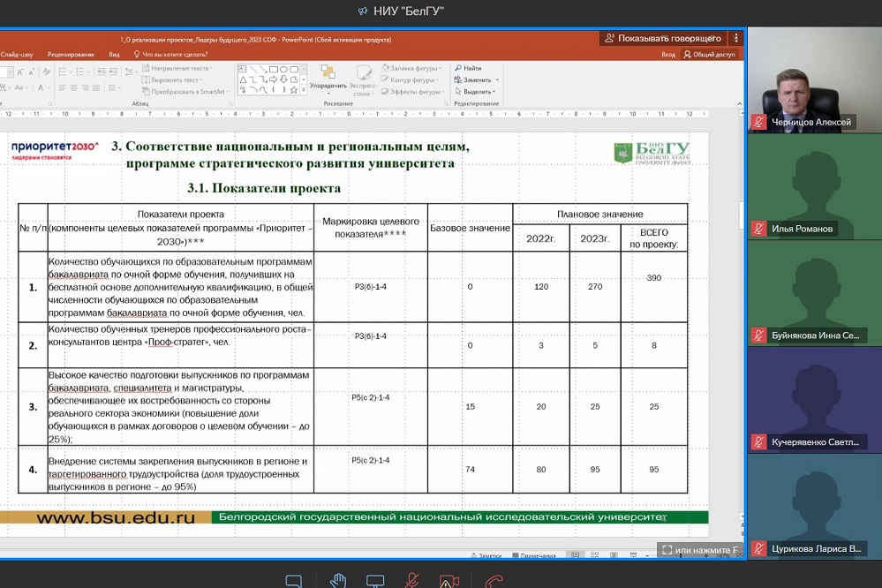Click www.bsu.edu.ru on the slide
Viewport: 882px width, 588px height.
coord(116,517)
